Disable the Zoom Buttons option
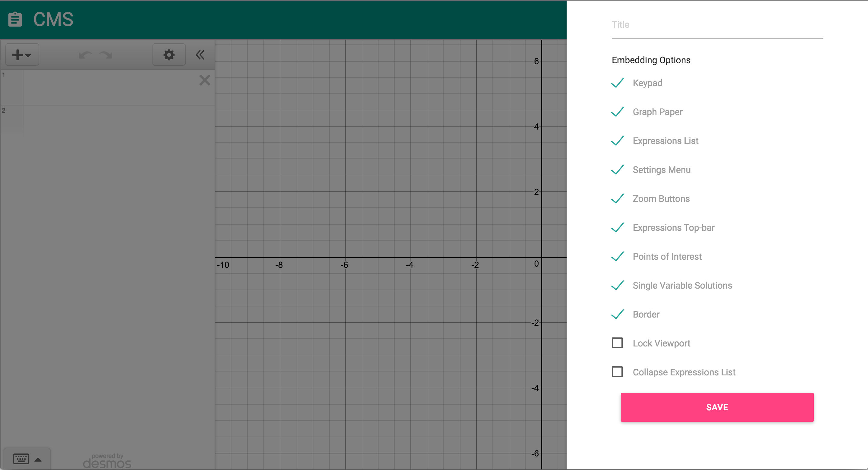Viewport: 868px width, 470px height. 617,199
